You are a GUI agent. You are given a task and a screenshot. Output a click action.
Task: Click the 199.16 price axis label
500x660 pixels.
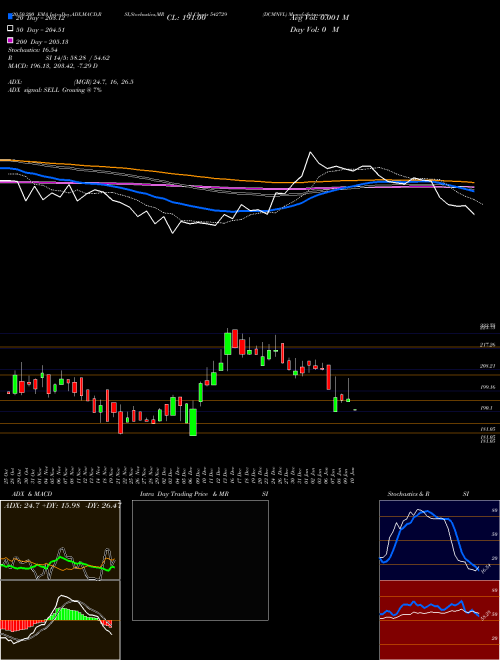[487, 387]
